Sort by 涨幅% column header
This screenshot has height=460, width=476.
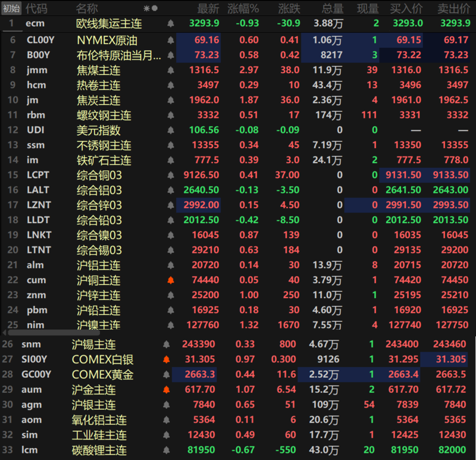[x=245, y=8]
